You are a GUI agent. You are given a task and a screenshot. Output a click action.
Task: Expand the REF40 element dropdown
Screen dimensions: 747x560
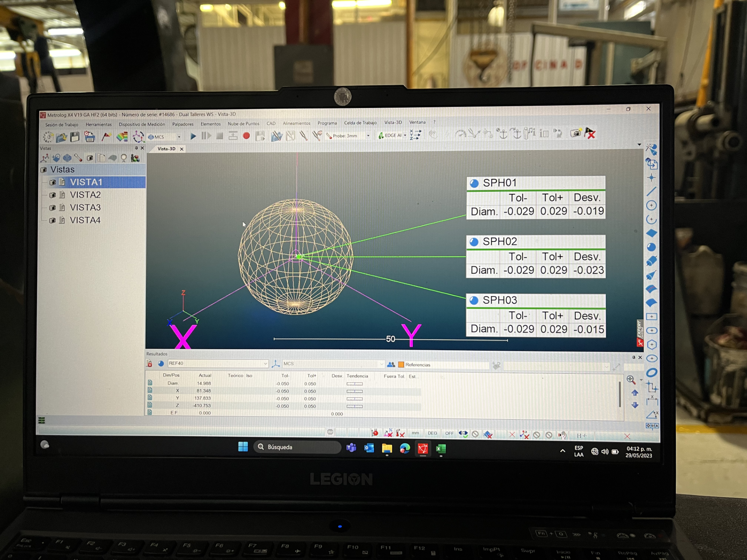(x=265, y=364)
